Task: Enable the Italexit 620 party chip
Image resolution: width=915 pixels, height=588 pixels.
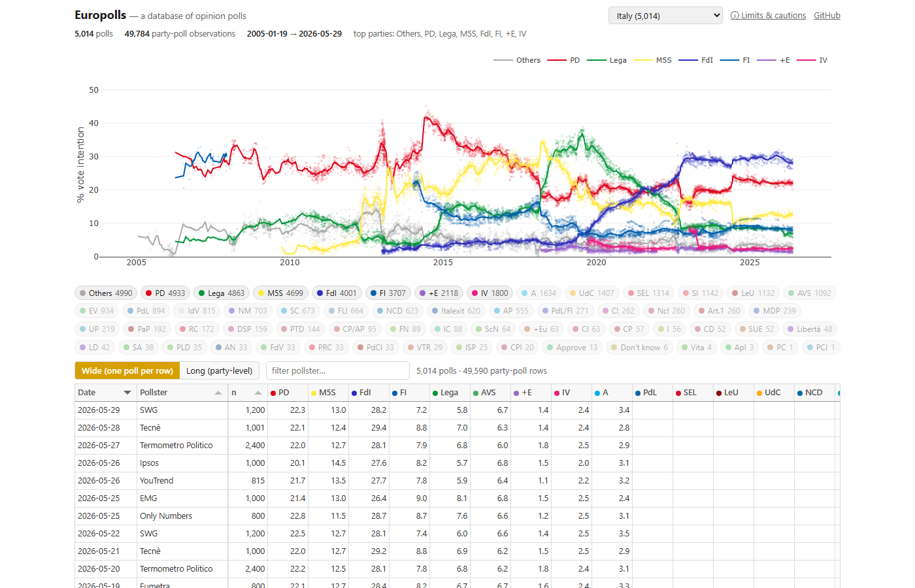Action: tap(456, 311)
